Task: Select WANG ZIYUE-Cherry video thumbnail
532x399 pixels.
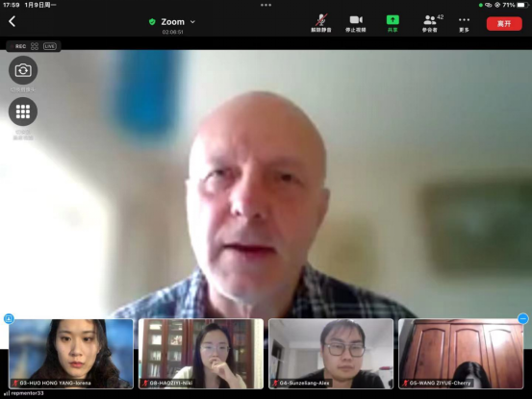Action: coord(461,354)
